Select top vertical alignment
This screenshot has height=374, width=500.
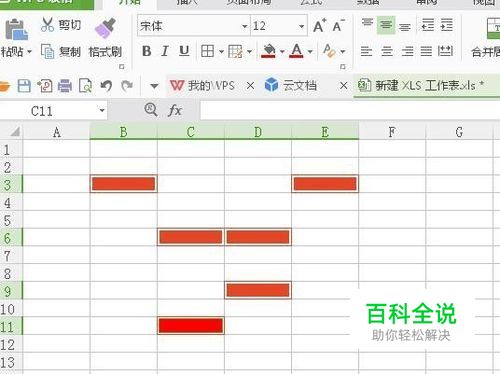pos(367,23)
